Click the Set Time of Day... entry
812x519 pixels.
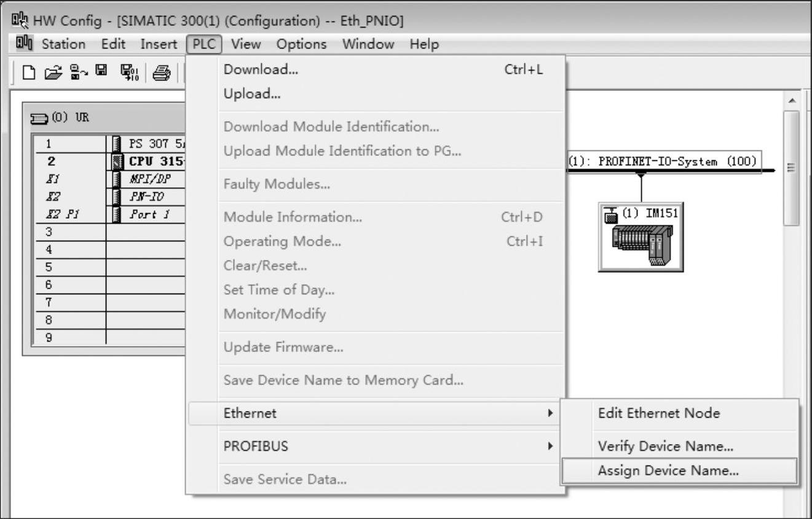tap(376, 289)
